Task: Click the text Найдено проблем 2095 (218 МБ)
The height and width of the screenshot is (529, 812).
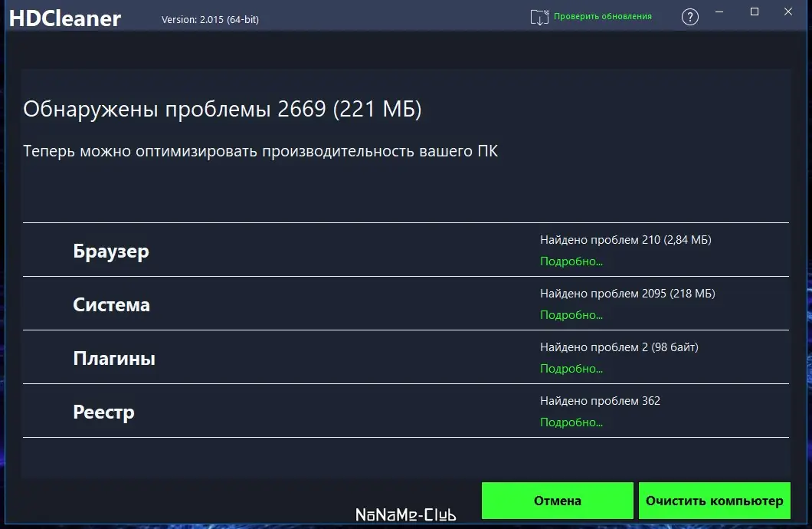Action: coord(627,294)
